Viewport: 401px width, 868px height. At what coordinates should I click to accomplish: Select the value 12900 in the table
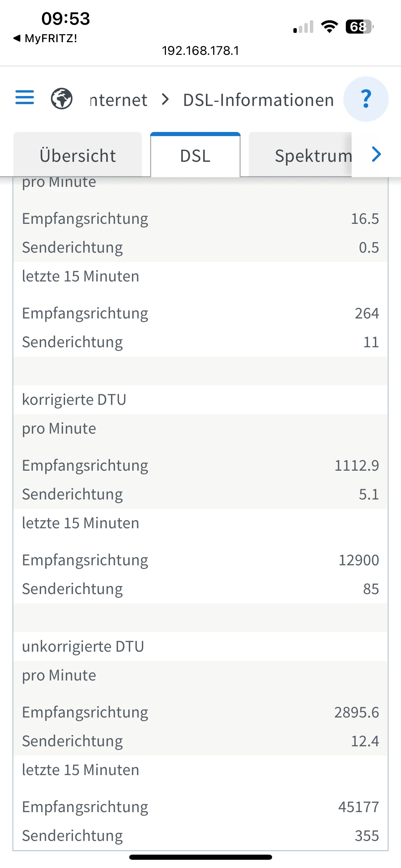pyautogui.click(x=359, y=560)
